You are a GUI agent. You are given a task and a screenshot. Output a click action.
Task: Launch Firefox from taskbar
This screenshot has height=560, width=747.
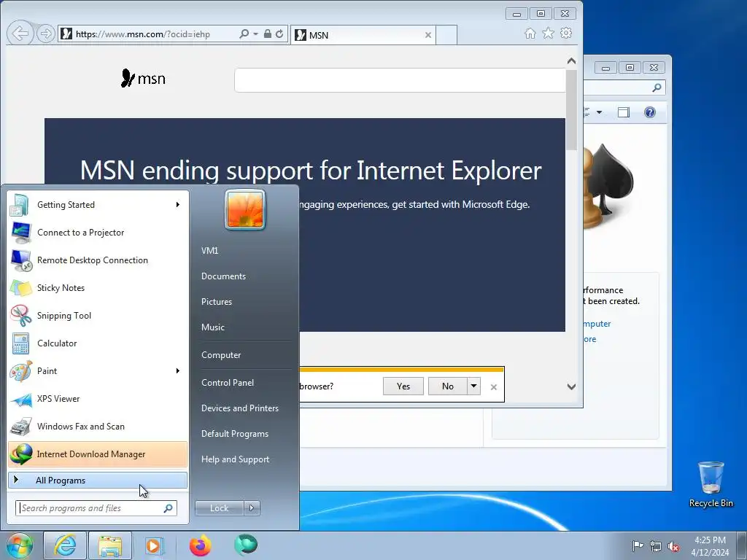[200, 545]
